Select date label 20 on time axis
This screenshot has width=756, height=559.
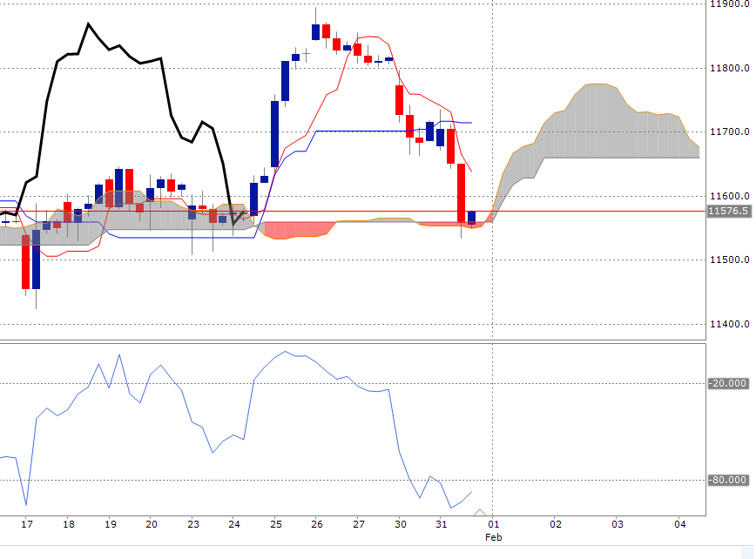152,524
